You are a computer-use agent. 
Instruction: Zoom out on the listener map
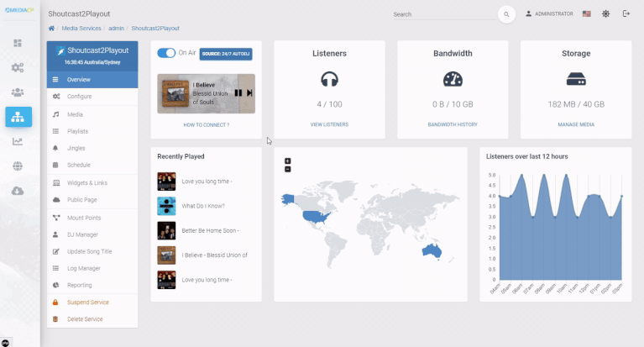pyautogui.click(x=288, y=169)
